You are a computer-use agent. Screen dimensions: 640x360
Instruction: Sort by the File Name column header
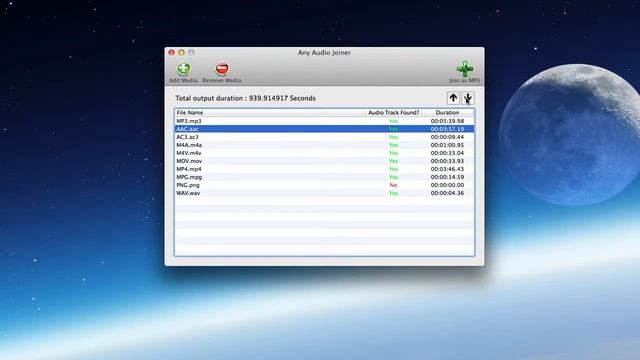pos(269,113)
